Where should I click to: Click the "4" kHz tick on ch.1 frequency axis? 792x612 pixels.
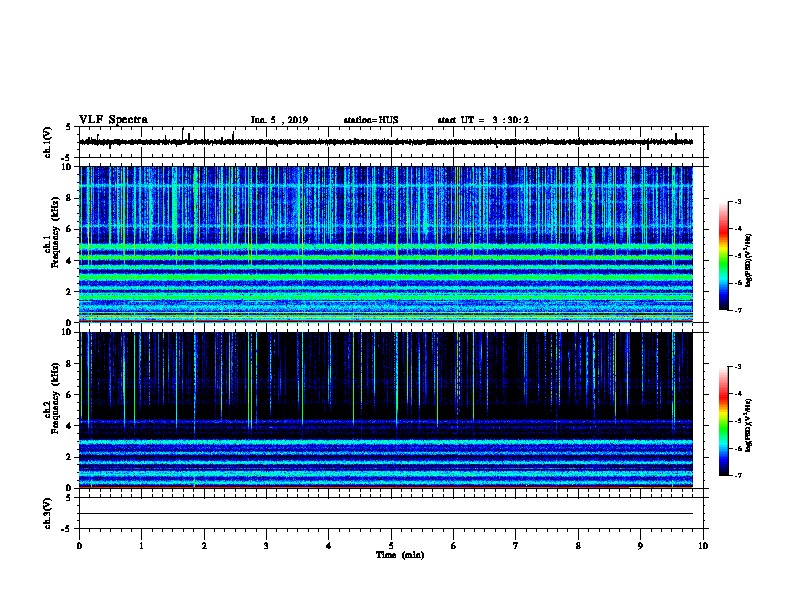pyautogui.click(x=69, y=261)
